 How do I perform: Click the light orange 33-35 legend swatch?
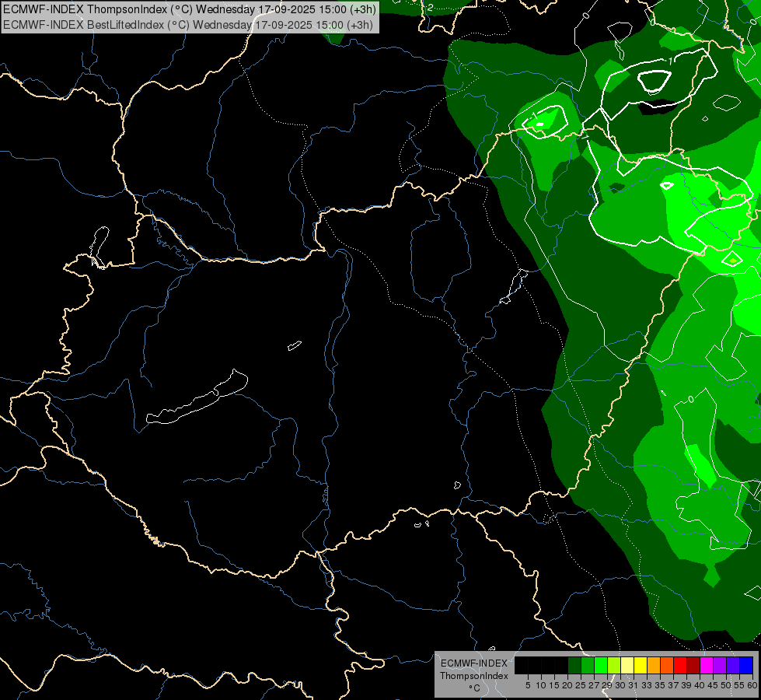[653, 666]
